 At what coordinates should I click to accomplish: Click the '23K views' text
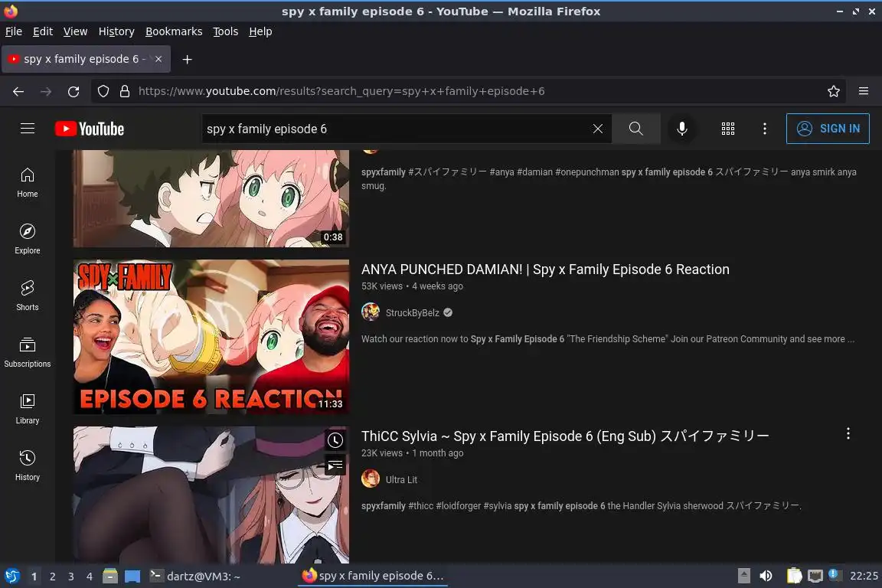coord(382,453)
